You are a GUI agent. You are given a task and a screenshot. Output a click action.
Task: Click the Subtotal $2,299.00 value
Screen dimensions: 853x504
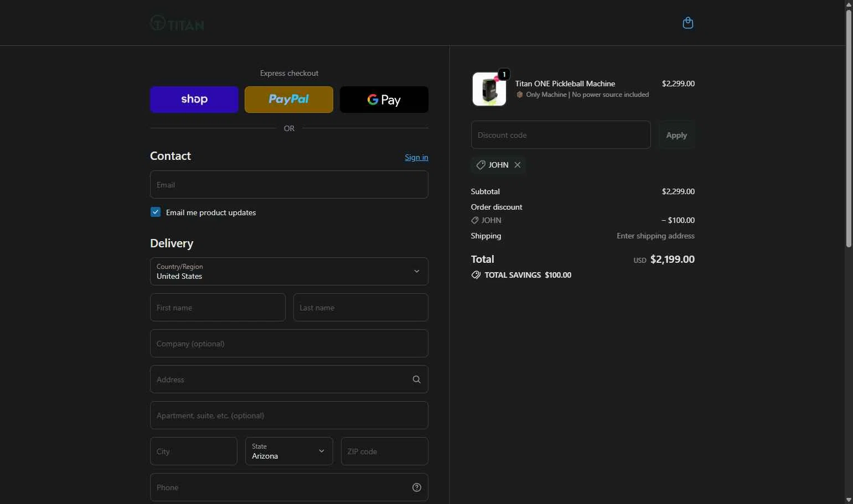(x=678, y=191)
